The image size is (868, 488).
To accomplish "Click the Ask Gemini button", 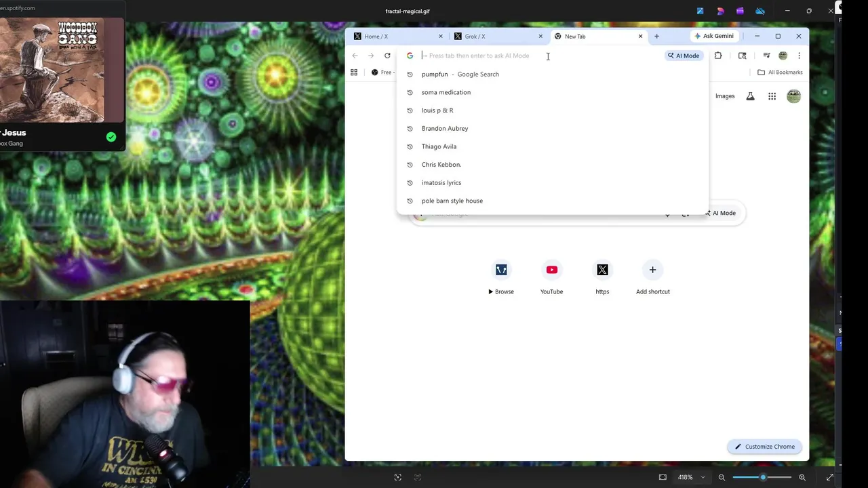I will (713, 36).
